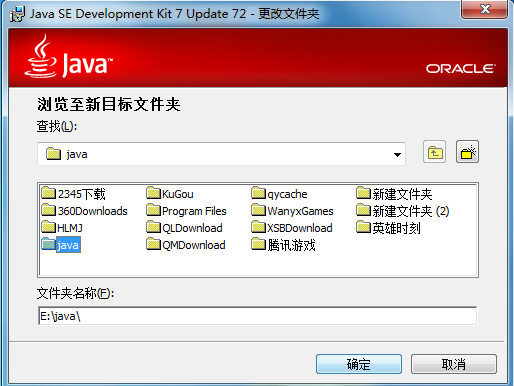
Task: Click the 2345下载 folder name
Action: [x=82, y=194]
